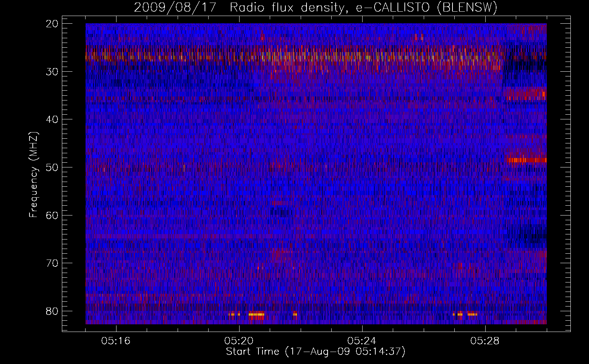This screenshot has width=589, height=364.
Task: Click the 05:28 time tick label
Action: (485, 341)
